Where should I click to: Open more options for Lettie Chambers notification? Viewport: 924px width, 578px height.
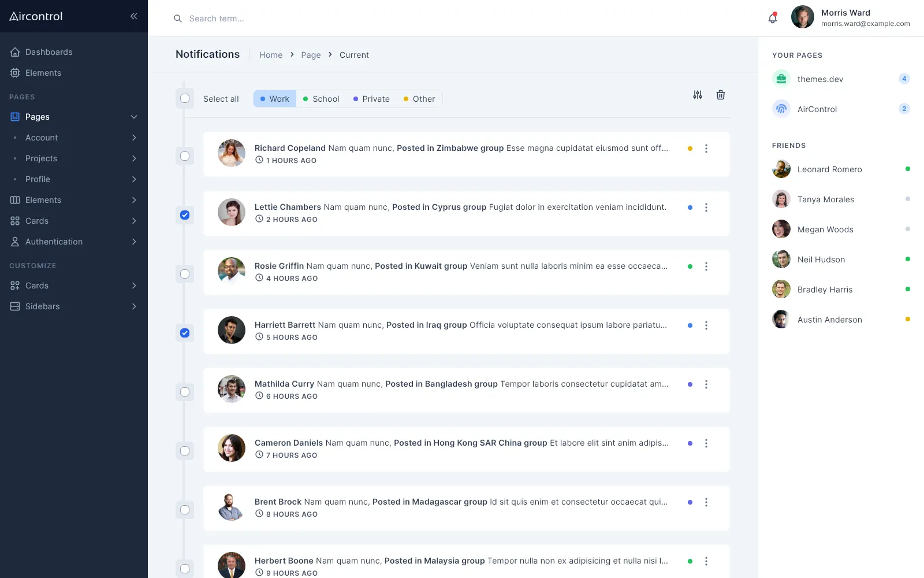coord(706,208)
